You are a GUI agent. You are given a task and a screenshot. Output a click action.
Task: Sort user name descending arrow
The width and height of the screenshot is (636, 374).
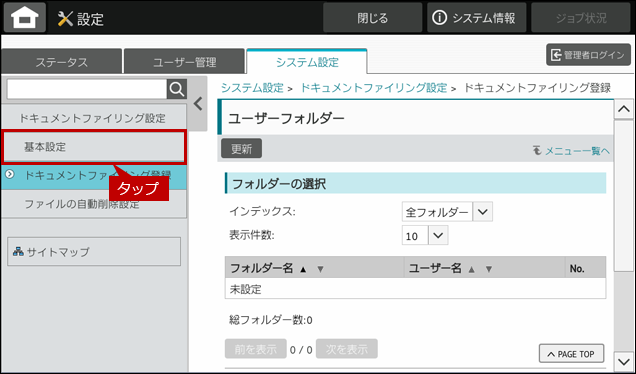[489, 269]
